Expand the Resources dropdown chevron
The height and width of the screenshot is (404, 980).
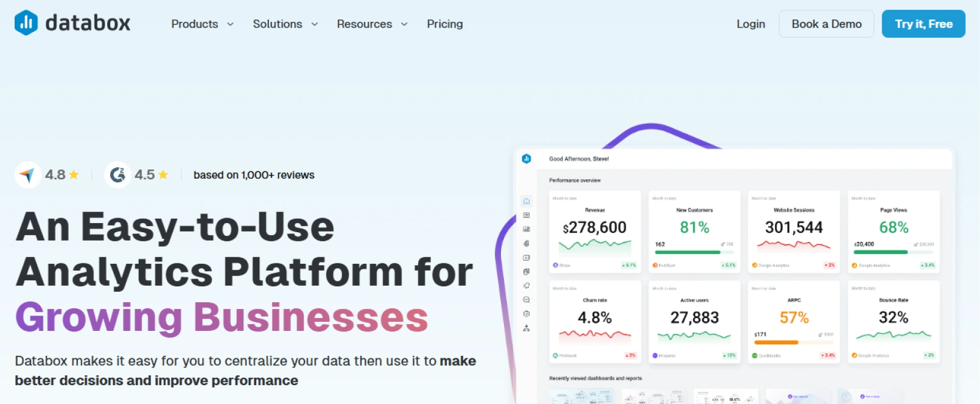[404, 24]
